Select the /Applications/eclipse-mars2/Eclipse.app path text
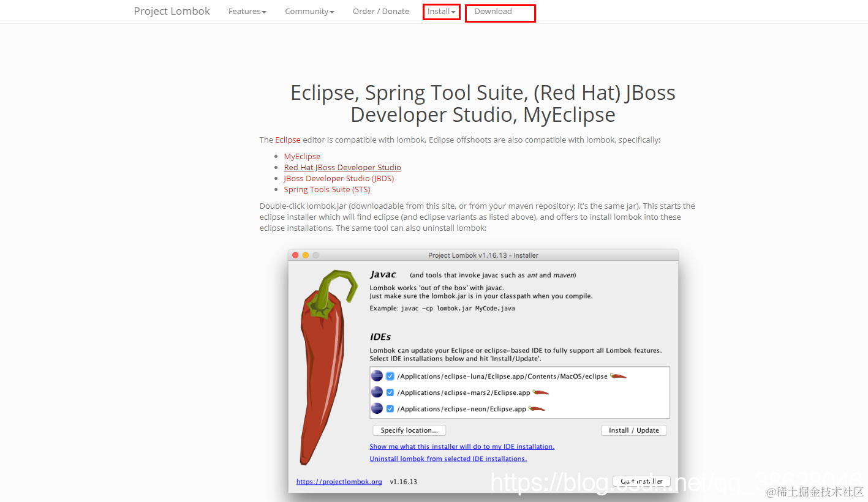Image resolution: width=868 pixels, height=502 pixels. [464, 393]
